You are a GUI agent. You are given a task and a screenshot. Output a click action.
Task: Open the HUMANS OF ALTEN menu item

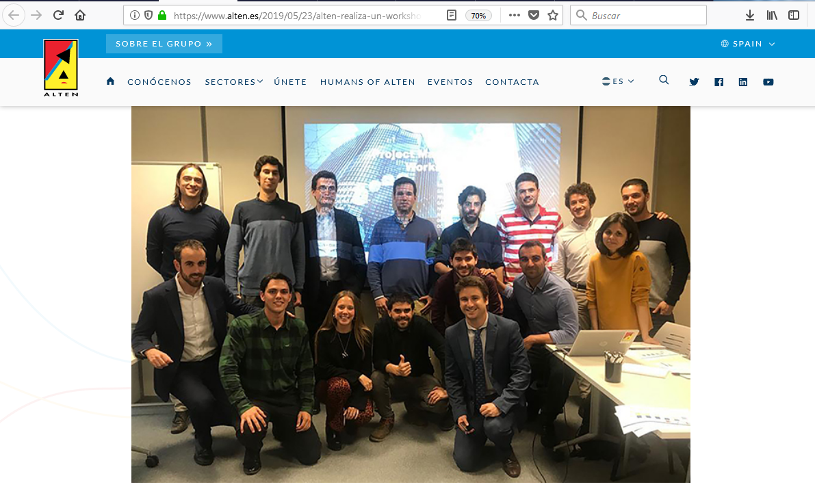pyautogui.click(x=367, y=82)
